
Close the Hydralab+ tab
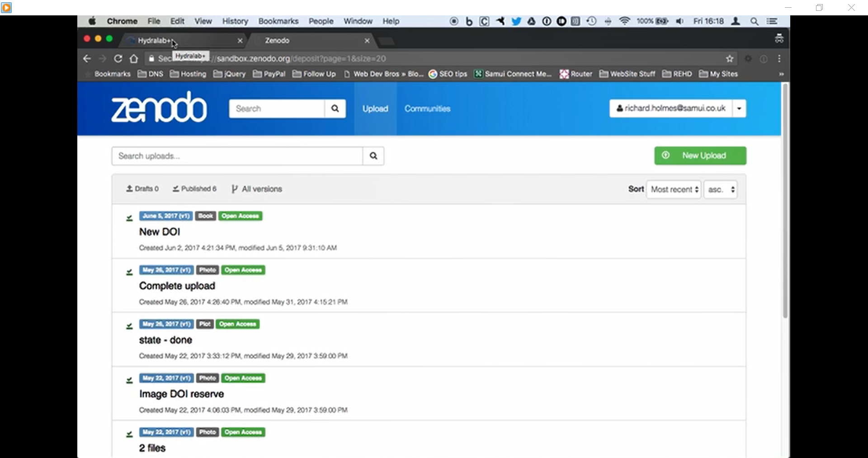pyautogui.click(x=240, y=41)
